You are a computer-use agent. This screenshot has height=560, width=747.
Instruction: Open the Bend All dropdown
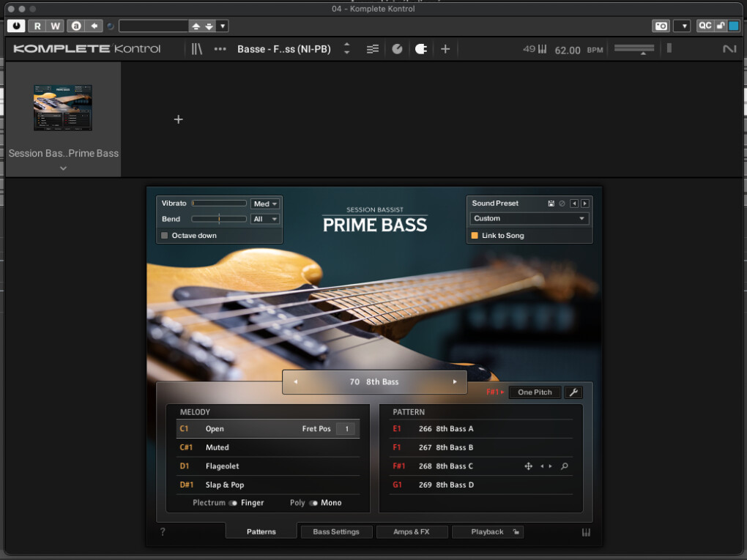(x=265, y=219)
